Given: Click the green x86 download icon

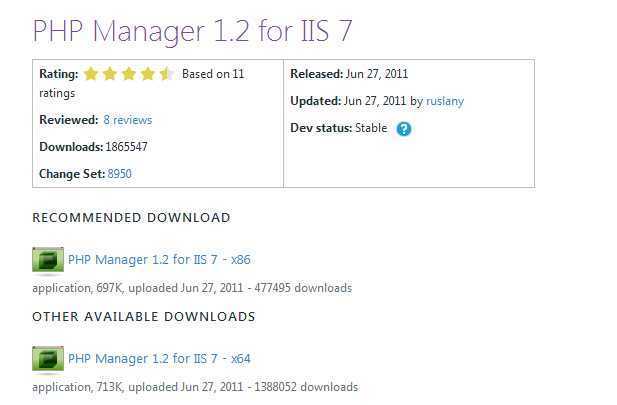Looking at the screenshot, I should (x=48, y=260).
